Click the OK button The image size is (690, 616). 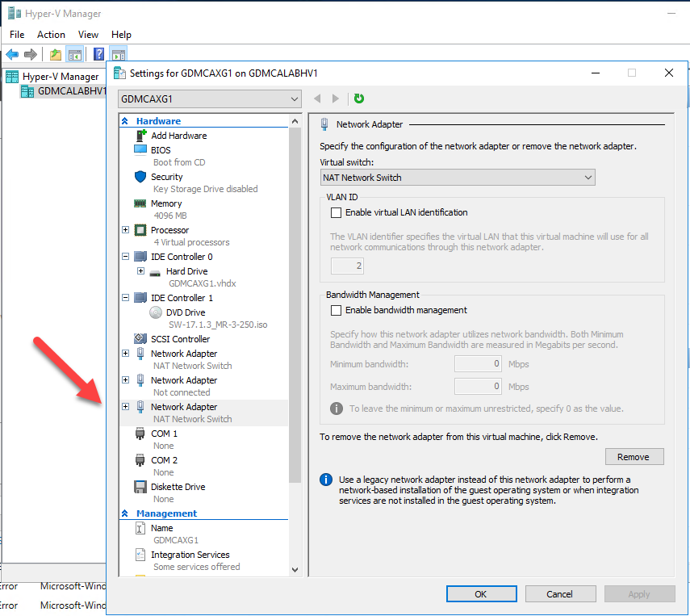pos(482,594)
